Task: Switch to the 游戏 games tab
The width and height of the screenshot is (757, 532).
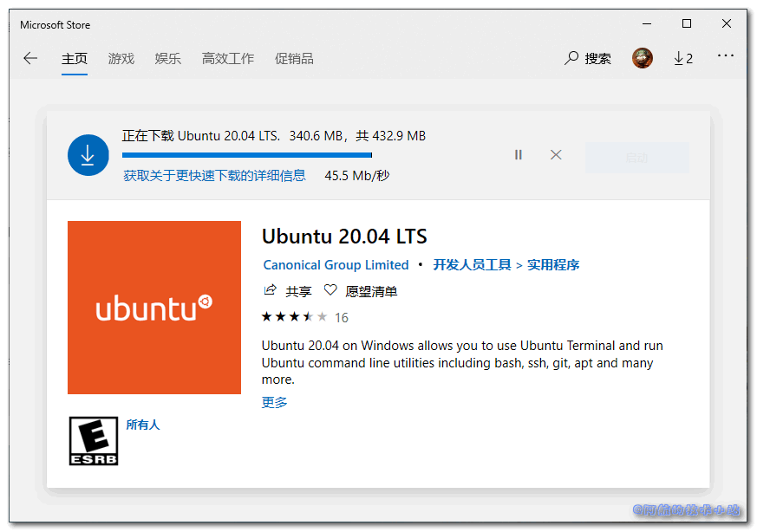Action: [121, 59]
